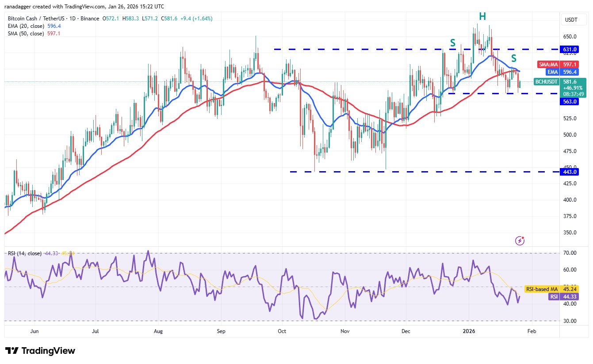Screen dimensions: 593x364
Task: Click the 443.0 support level label
Action: click(570, 172)
